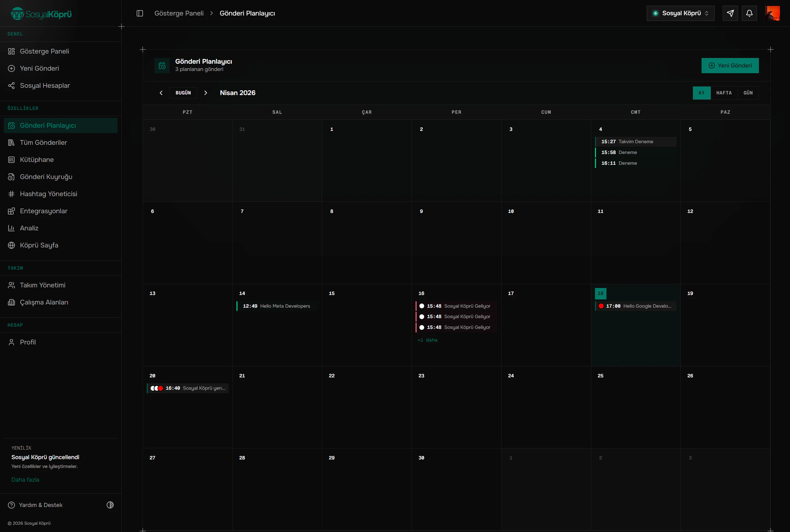Click the Kütüphane library icon
The width and height of the screenshot is (790, 532).
[11, 159]
